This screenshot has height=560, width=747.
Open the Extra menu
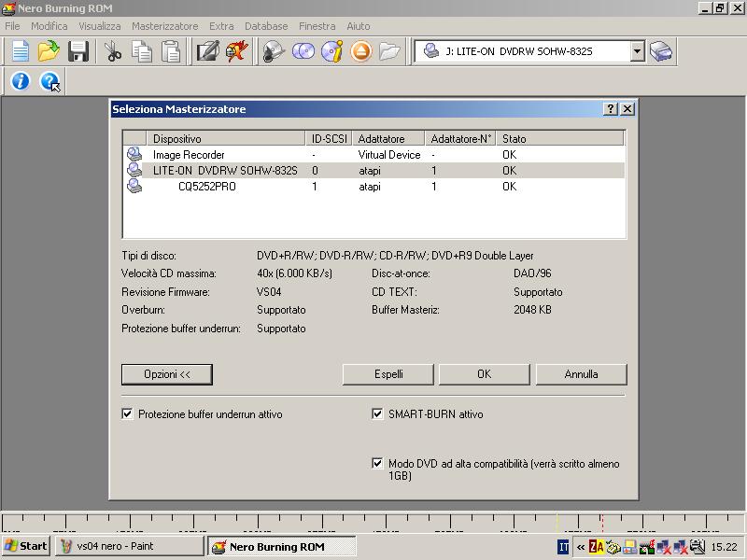tap(221, 26)
